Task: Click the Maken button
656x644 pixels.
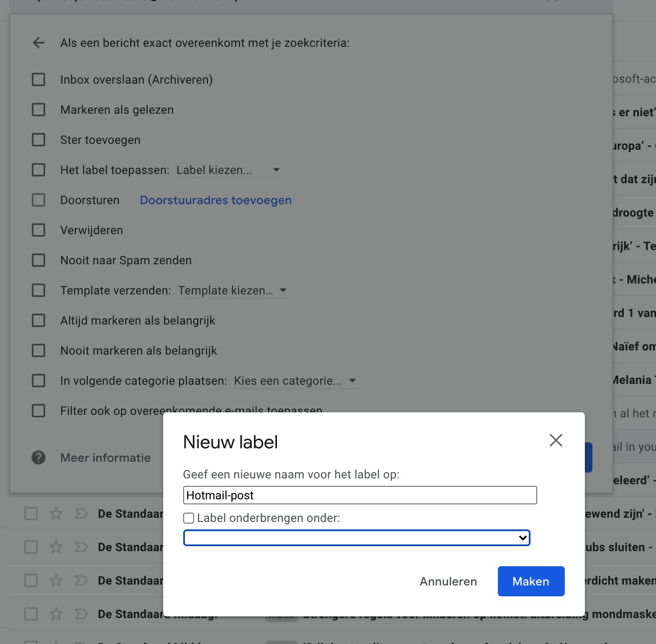Action: [531, 581]
